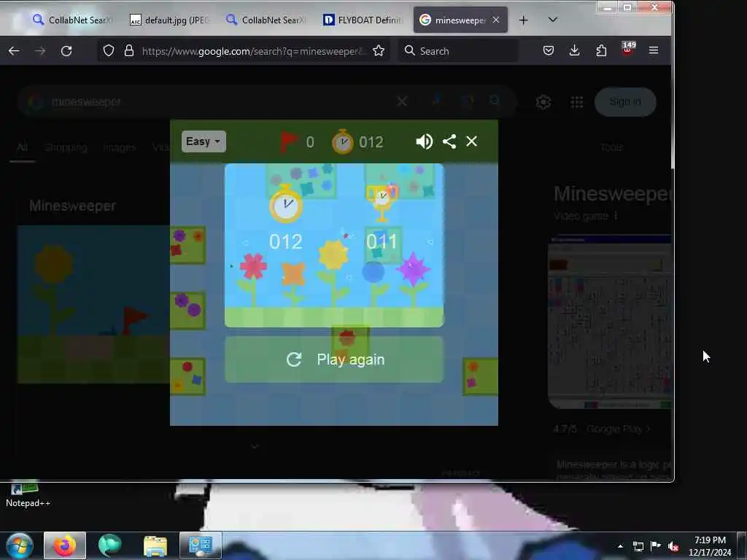Select the Shopping results tab

(66, 147)
